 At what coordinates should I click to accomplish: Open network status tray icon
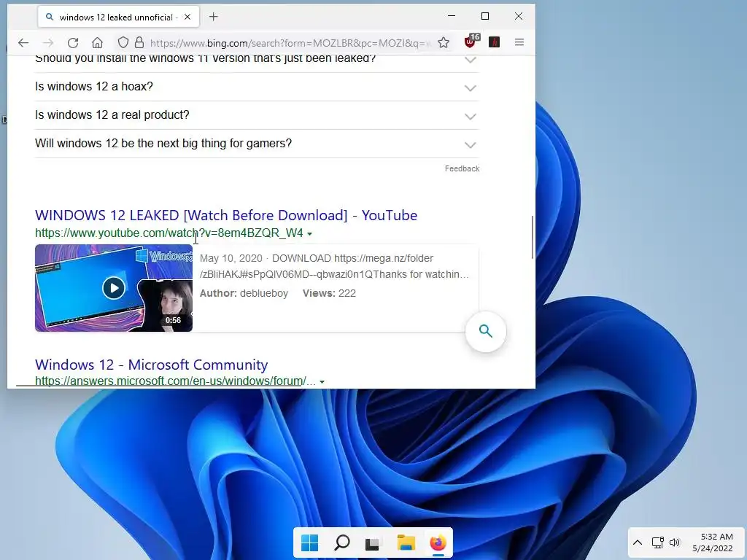[x=658, y=542]
